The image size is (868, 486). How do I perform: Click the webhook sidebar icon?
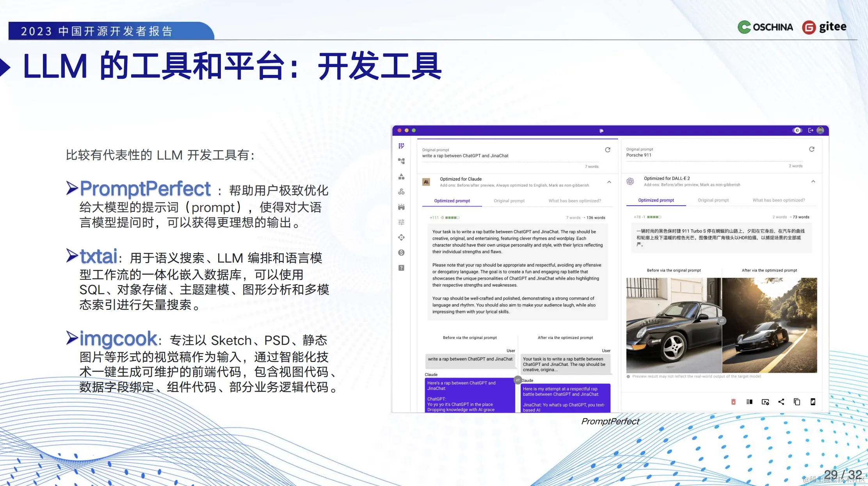tap(401, 192)
